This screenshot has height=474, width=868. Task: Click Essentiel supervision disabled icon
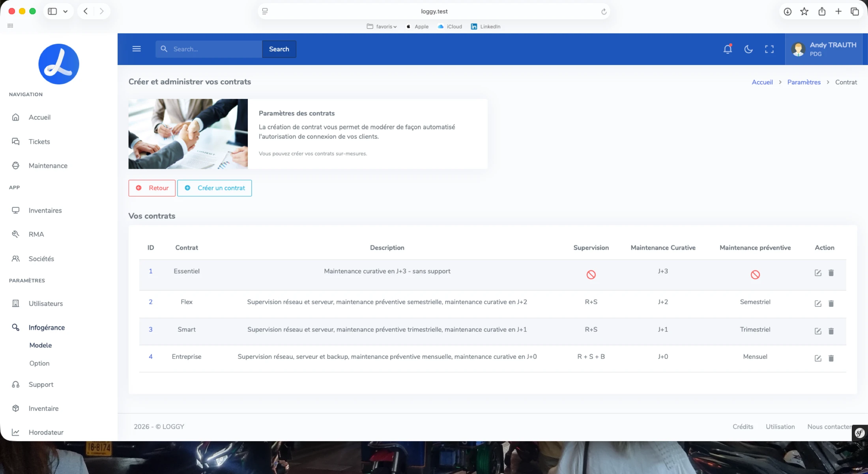[591, 275]
